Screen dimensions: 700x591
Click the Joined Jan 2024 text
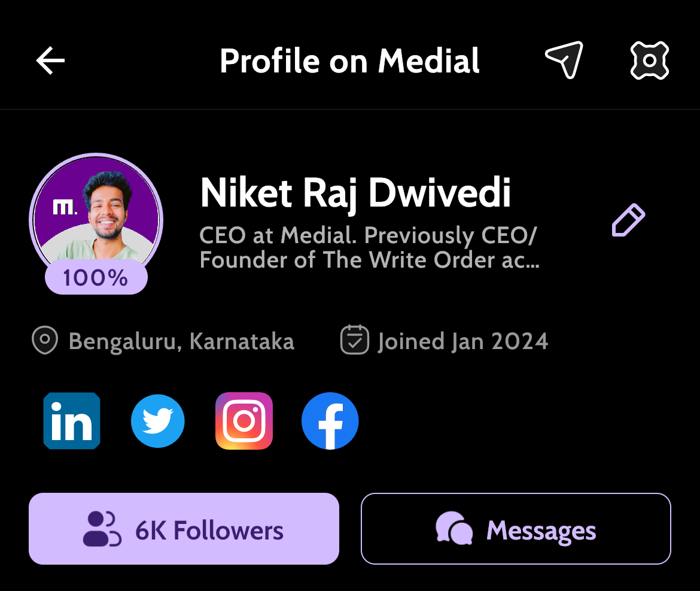(x=463, y=341)
